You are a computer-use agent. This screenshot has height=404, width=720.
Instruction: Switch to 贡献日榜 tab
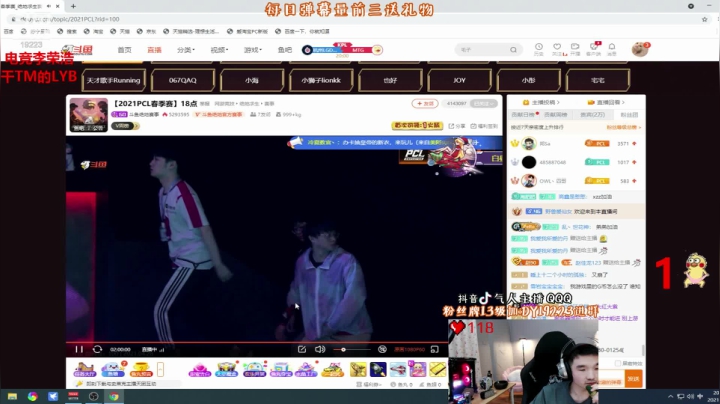[x=523, y=114]
